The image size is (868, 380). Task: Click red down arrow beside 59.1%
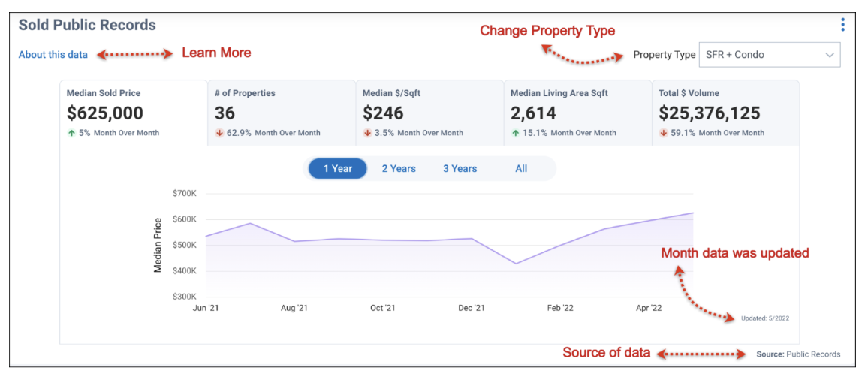664,133
